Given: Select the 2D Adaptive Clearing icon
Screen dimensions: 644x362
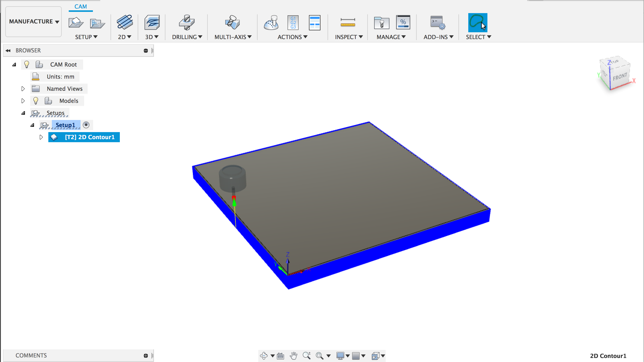Looking at the screenshot, I should coord(125,22).
